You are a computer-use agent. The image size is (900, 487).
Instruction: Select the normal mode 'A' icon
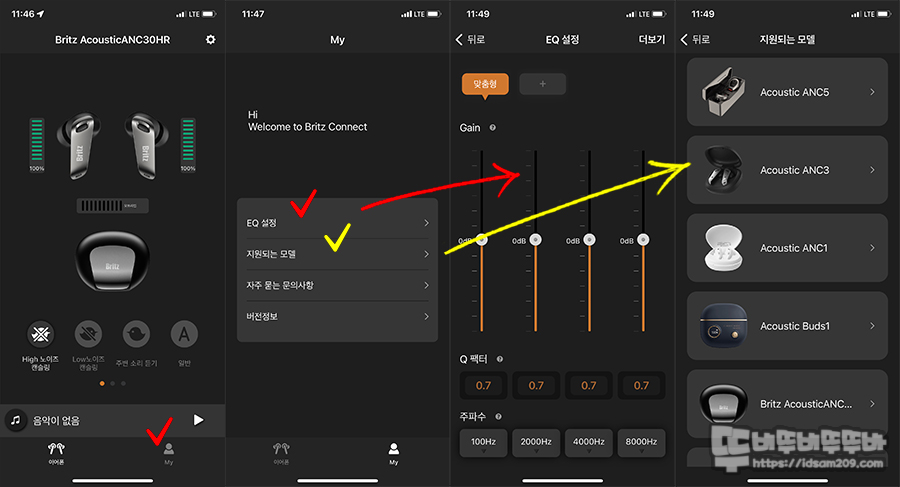coord(184,334)
